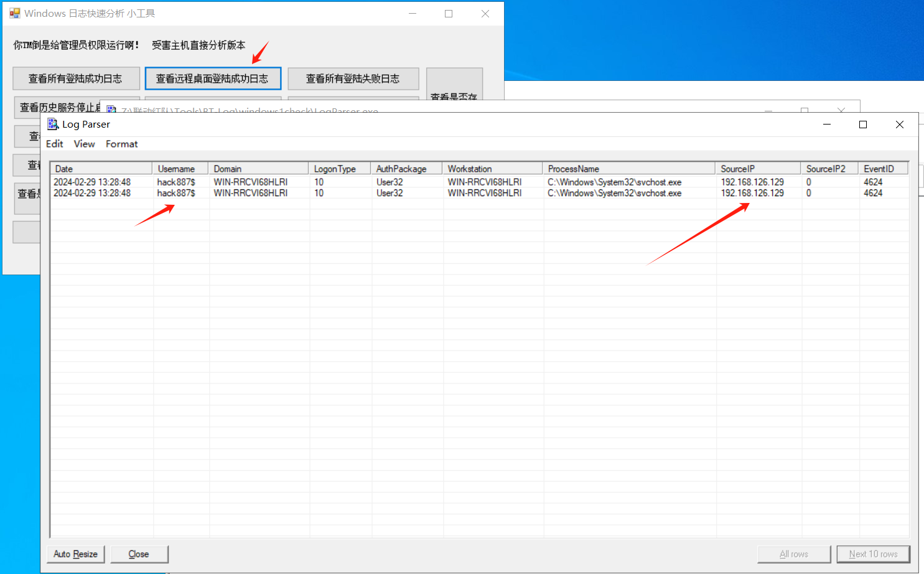Click svchost.exe process path in second row
Viewport: 924px width, 574px height.
(x=615, y=193)
